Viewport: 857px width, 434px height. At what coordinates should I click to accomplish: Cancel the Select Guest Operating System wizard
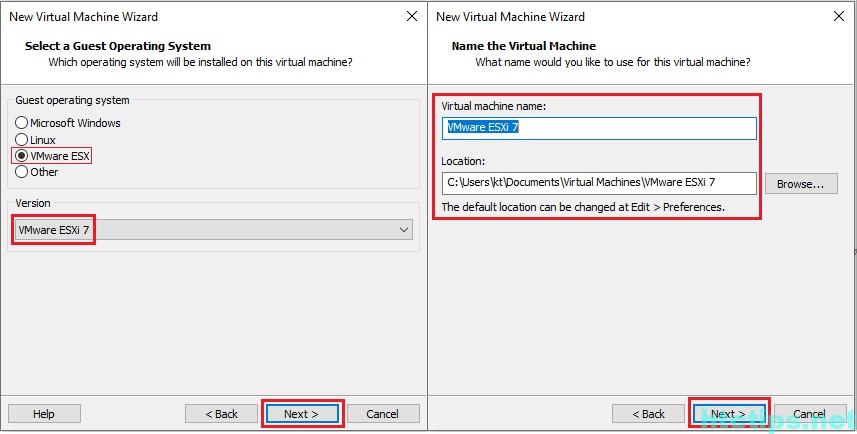(383, 414)
